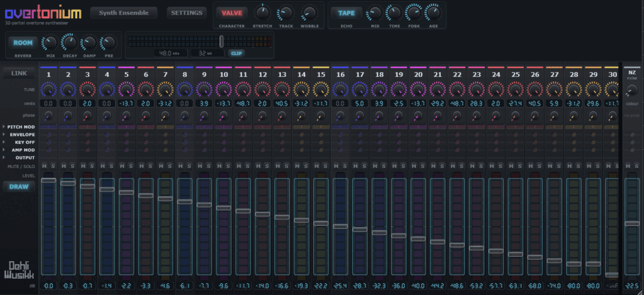Adjust the STRETCH knob in Valve section

[x=262, y=13]
